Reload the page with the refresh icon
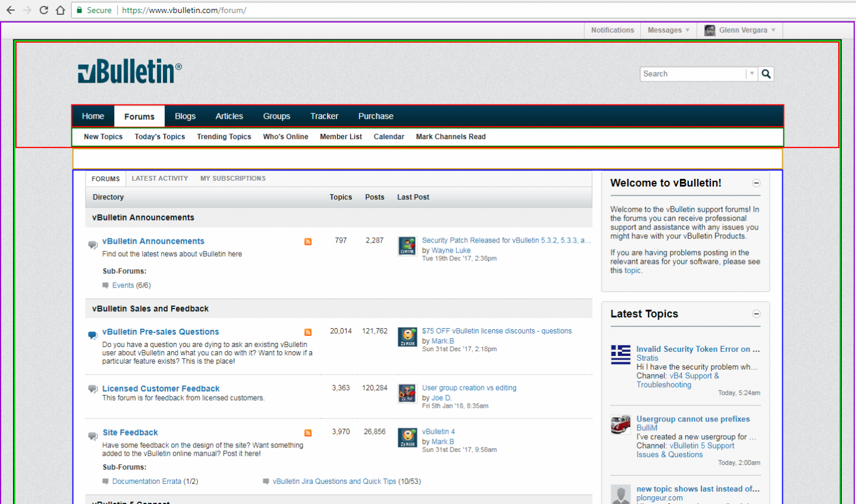 [43, 10]
